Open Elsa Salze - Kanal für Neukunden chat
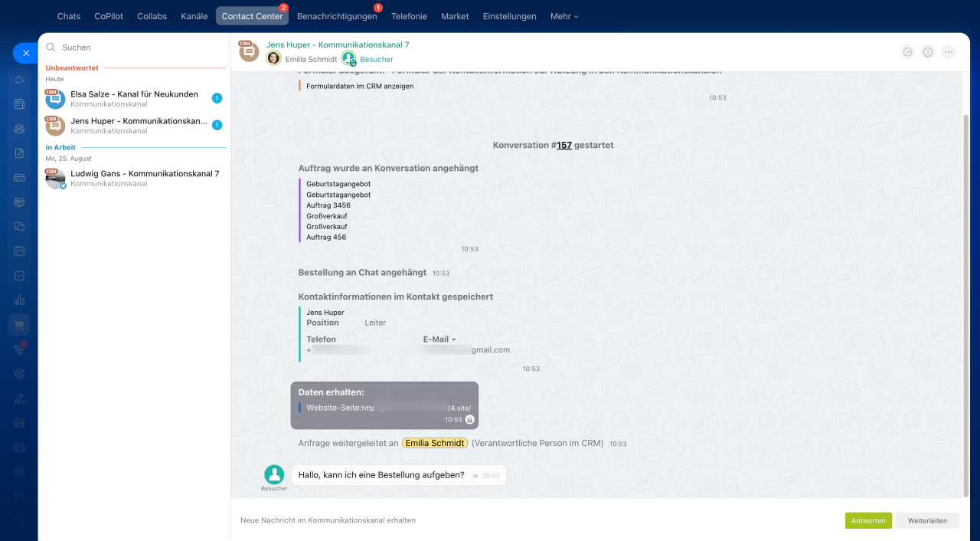980x541 pixels. [134, 98]
